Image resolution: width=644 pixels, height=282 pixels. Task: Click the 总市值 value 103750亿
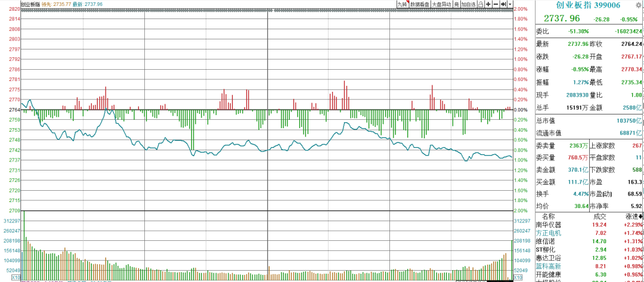click(x=630, y=120)
